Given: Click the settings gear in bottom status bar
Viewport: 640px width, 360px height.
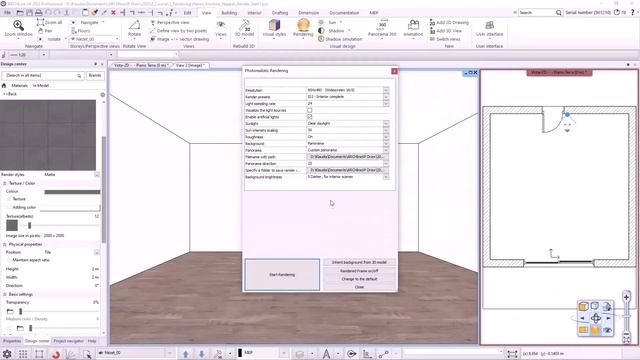Looking at the screenshot, I should point(7,353).
